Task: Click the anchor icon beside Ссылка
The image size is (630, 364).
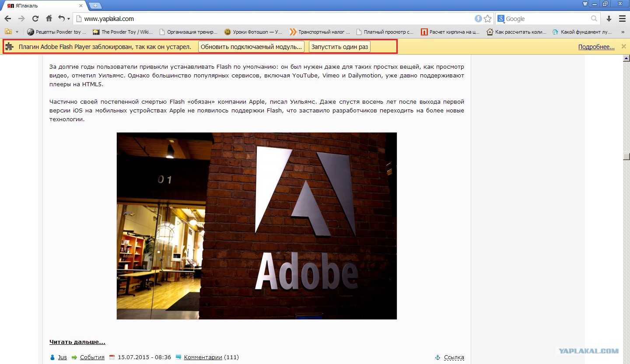Action: [x=437, y=357]
